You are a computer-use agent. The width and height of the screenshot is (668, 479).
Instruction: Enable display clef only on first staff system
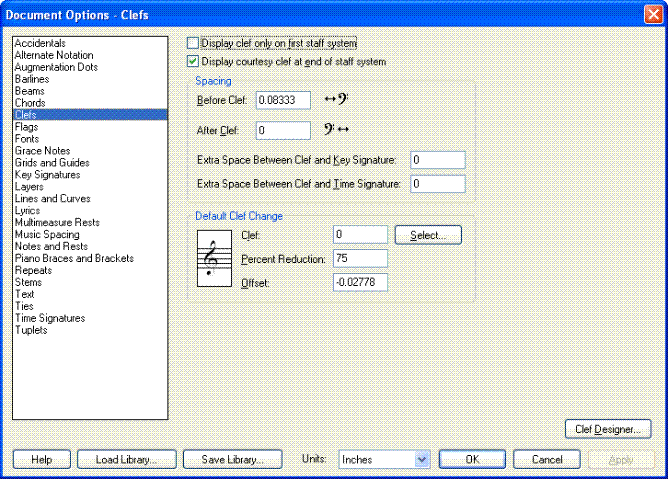click(194, 44)
